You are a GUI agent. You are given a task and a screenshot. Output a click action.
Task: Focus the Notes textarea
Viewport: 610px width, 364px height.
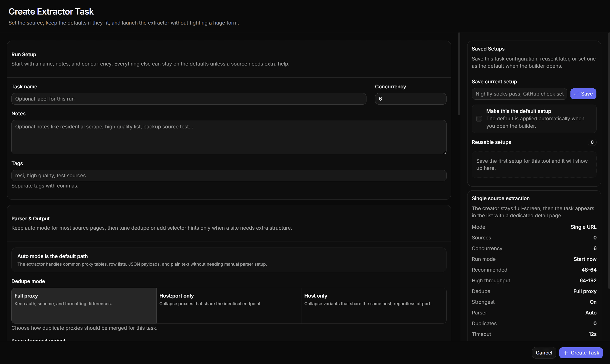coord(229,137)
